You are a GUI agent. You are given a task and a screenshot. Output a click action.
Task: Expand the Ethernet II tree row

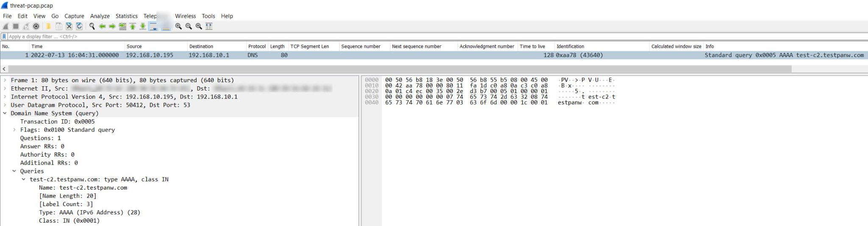coord(5,88)
